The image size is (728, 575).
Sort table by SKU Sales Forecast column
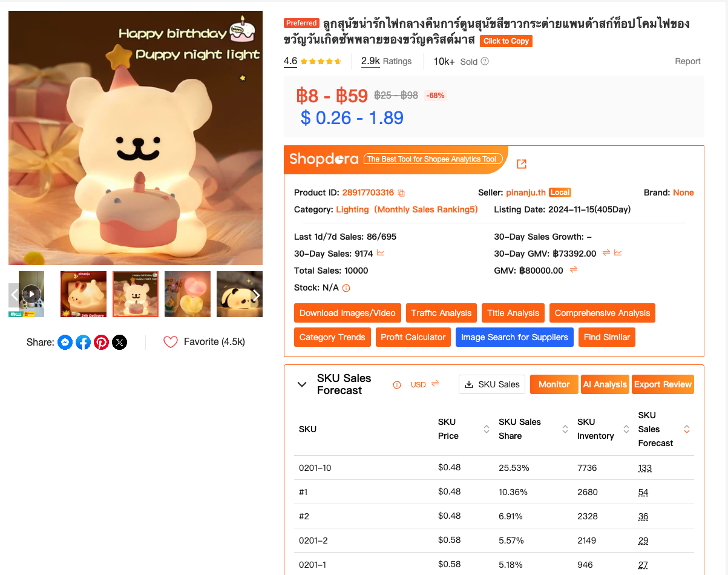[686, 429]
